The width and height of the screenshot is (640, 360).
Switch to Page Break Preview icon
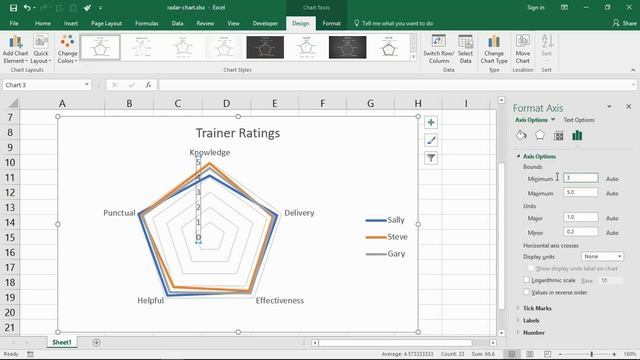[x=547, y=354]
